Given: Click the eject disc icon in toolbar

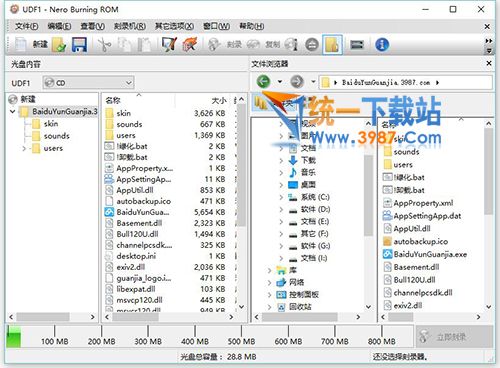Looking at the screenshot, I should tap(312, 45).
